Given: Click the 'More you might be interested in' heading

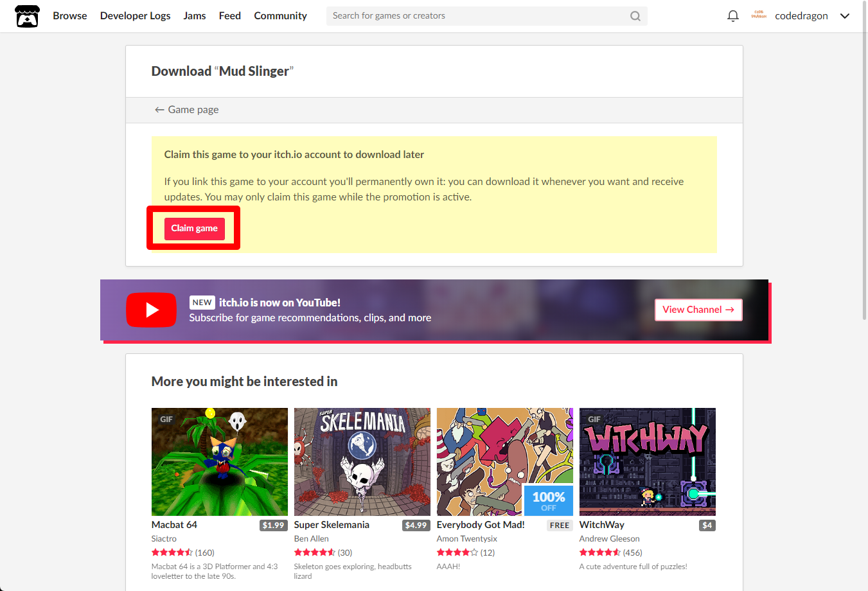Looking at the screenshot, I should [x=244, y=382].
